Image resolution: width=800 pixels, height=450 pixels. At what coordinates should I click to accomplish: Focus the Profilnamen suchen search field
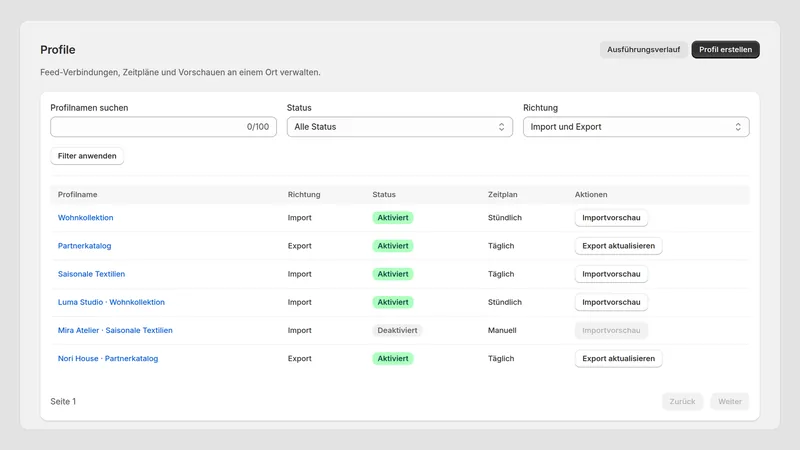point(163,127)
